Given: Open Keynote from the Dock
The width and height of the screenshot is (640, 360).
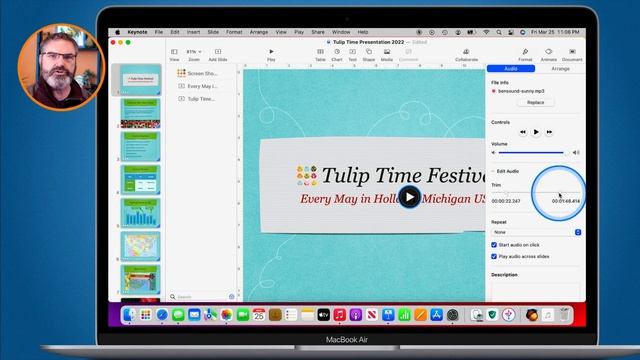Looking at the screenshot, I should (x=388, y=315).
